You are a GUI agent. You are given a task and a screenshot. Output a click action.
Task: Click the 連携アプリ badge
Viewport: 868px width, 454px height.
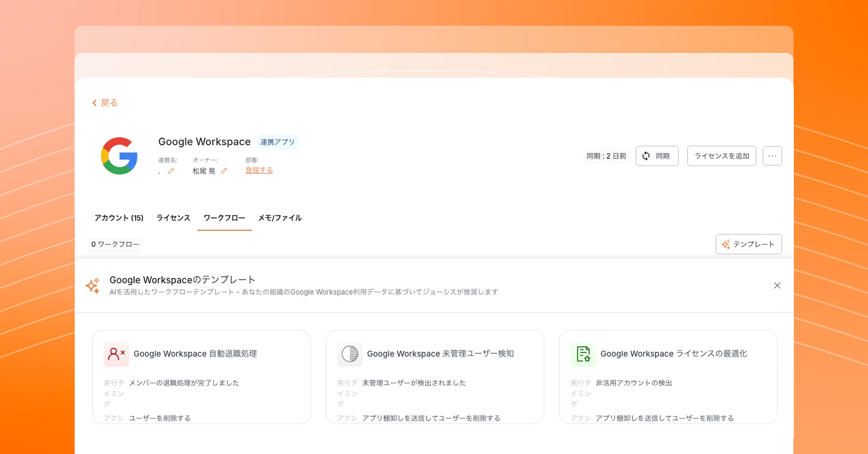(x=277, y=142)
